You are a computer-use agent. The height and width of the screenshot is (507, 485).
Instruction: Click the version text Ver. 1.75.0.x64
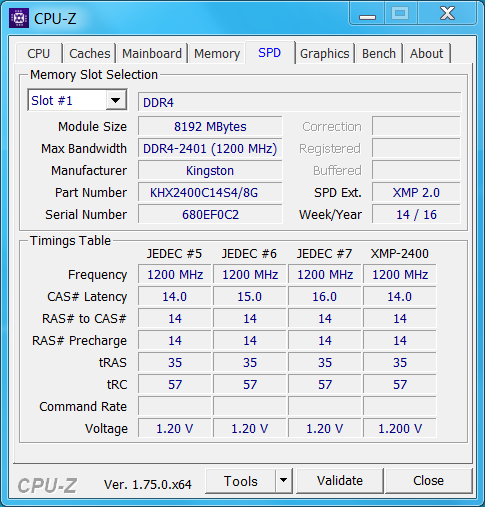pyautogui.click(x=148, y=485)
